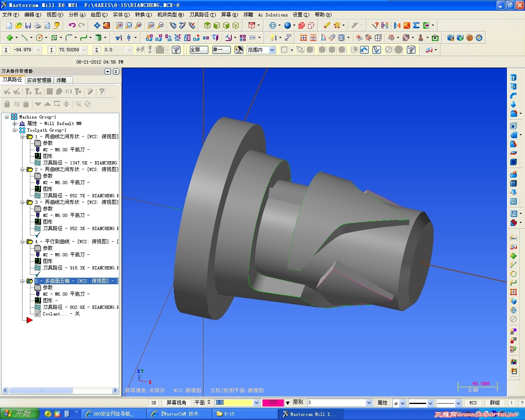The width and height of the screenshot is (525, 420).
Task: Select the shaded blue sphere icon
Action: click(x=288, y=25)
